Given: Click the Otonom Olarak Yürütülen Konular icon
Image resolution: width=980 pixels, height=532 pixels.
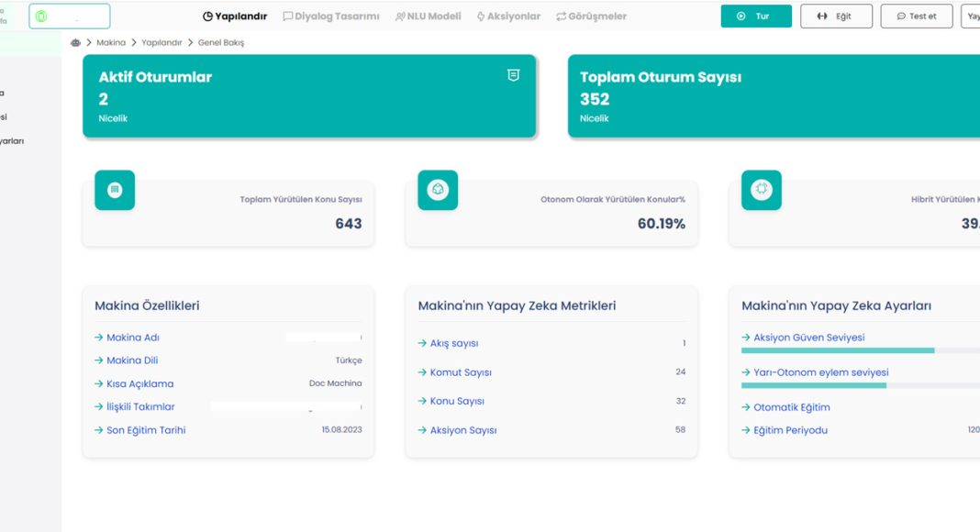Looking at the screenshot, I should coord(438,190).
